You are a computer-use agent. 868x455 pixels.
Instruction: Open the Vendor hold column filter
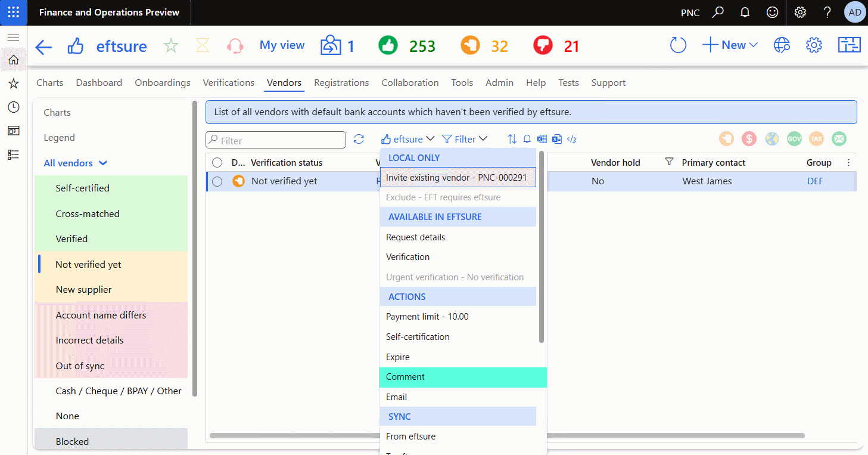[x=669, y=162]
